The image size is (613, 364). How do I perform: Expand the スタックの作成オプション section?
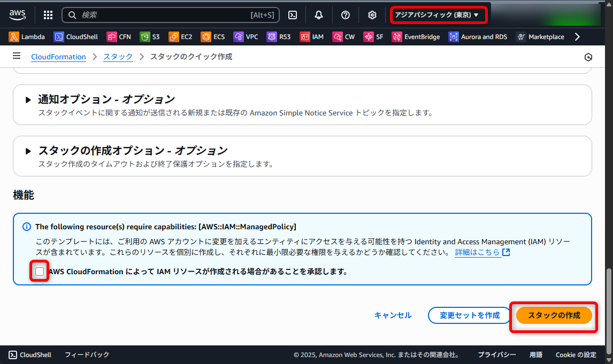point(28,150)
